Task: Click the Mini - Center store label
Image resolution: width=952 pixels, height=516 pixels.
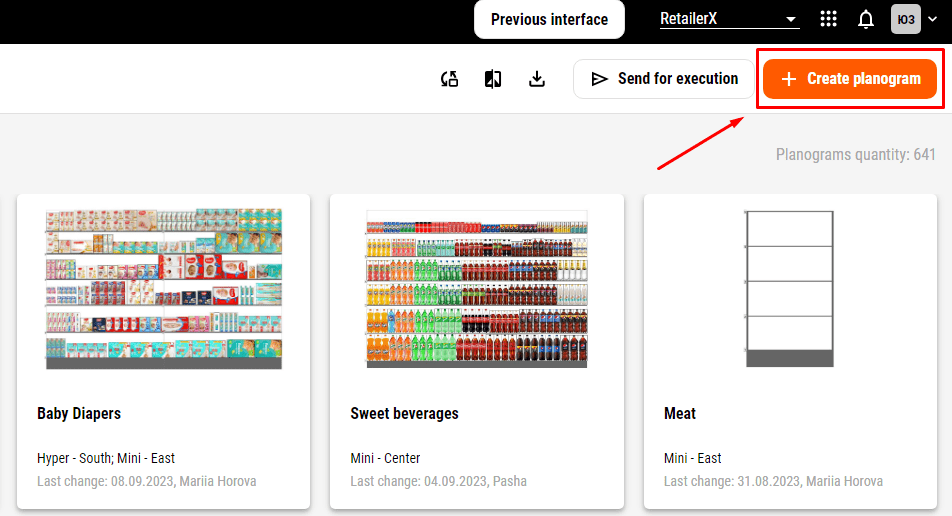Action: pos(385,458)
